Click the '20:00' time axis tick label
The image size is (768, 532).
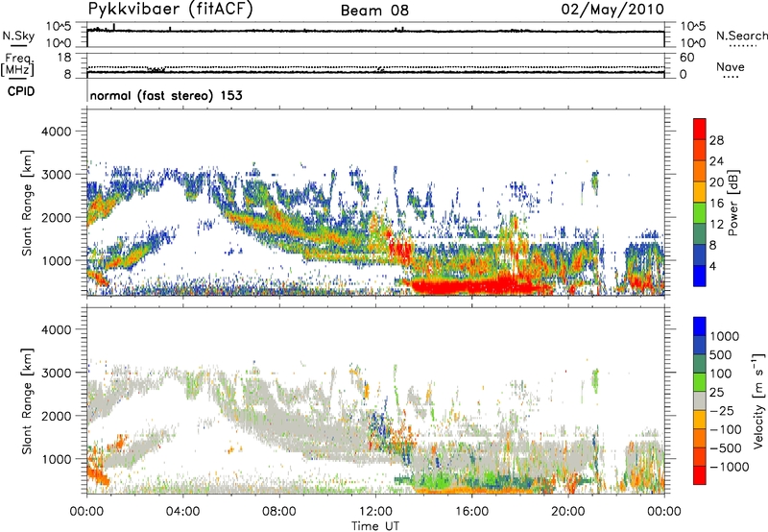(x=568, y=512)
